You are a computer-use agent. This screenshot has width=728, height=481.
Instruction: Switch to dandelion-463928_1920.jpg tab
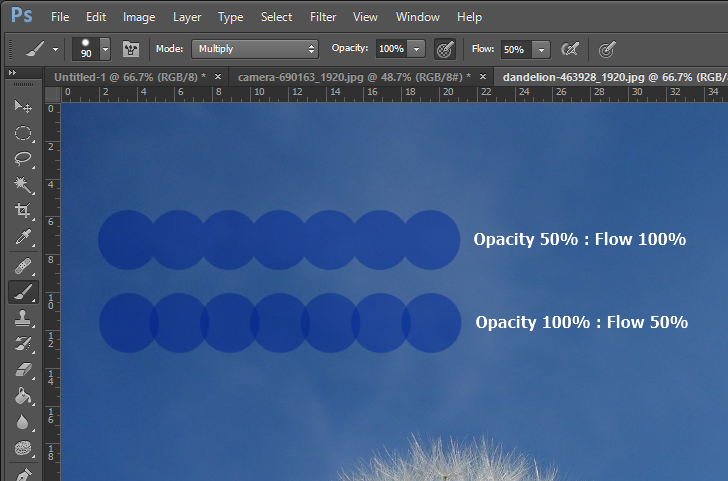613,77
